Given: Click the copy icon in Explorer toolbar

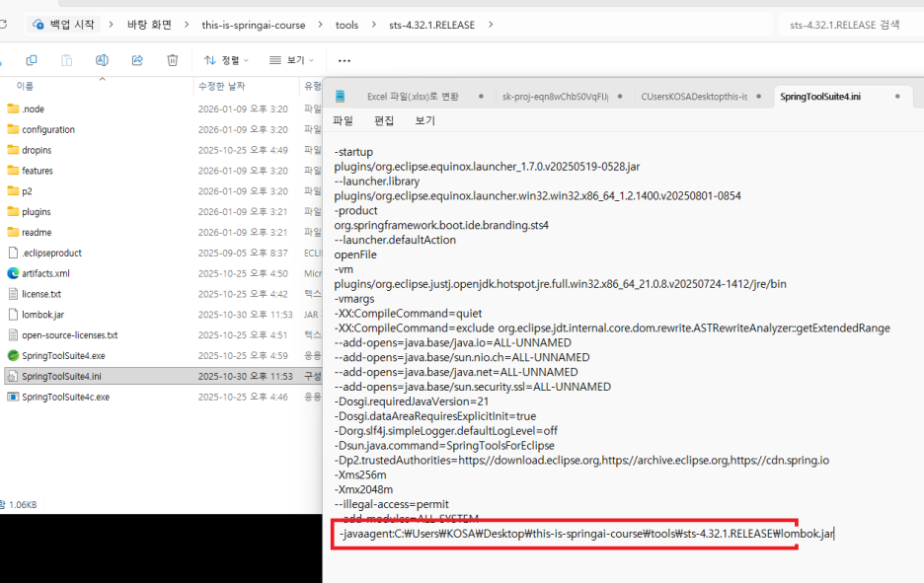Looking at the screenshot, I should pos(32,60).
